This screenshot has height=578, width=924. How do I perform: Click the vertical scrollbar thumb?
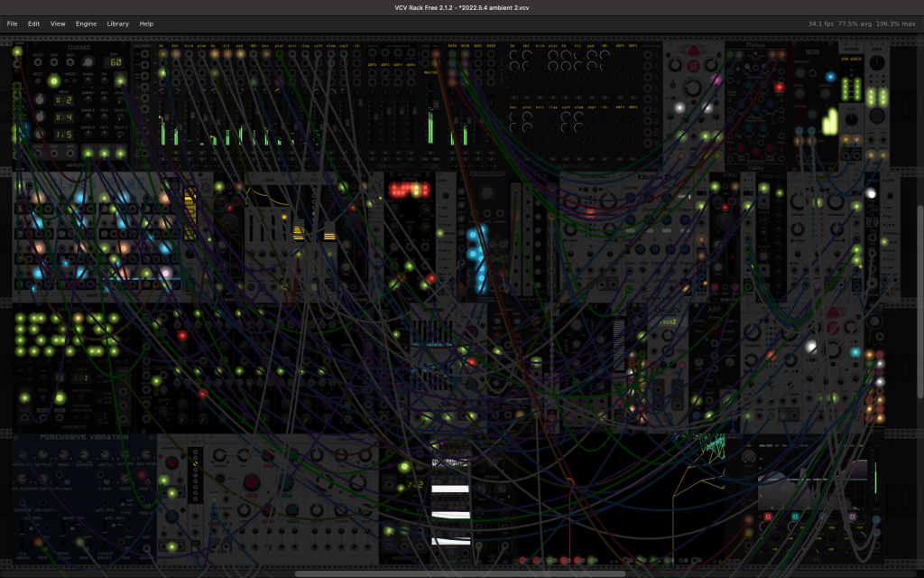[x=920, y=302]
